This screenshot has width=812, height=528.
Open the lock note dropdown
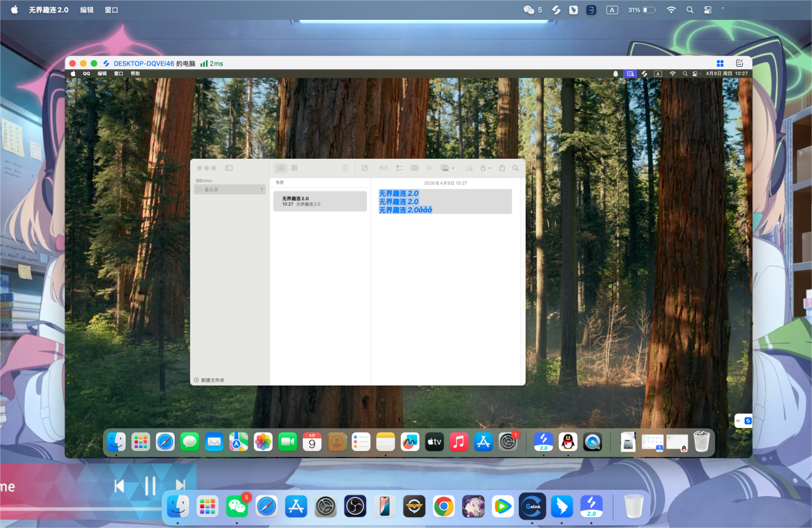tap(485, 168)
